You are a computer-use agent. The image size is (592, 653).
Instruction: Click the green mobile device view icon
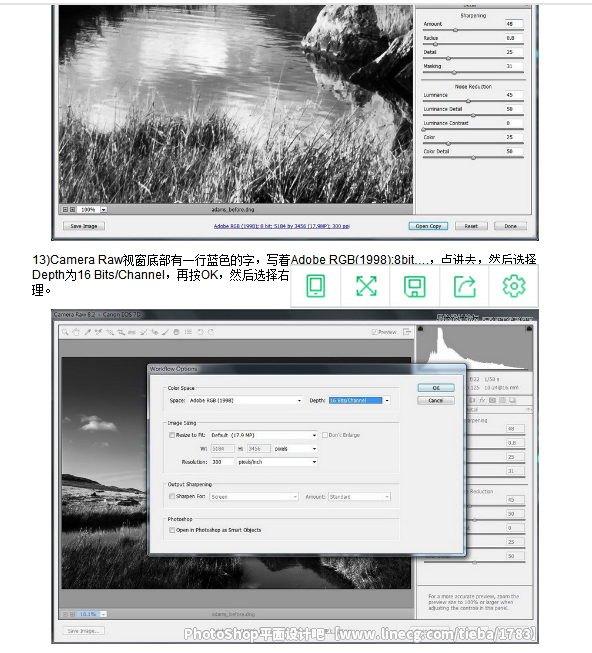click(x=316, y=286)
